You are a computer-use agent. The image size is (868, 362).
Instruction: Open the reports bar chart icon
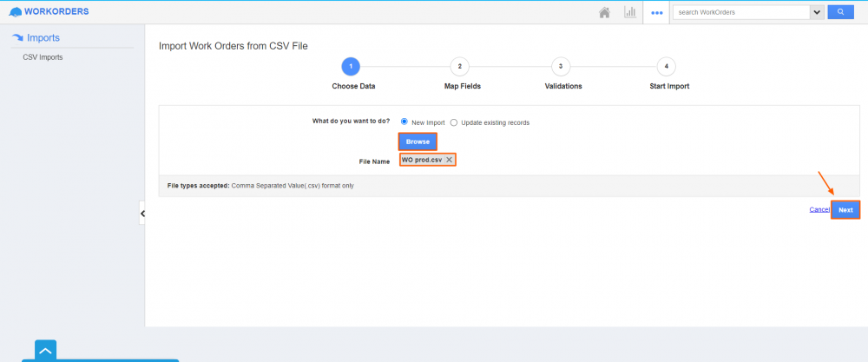630,12
